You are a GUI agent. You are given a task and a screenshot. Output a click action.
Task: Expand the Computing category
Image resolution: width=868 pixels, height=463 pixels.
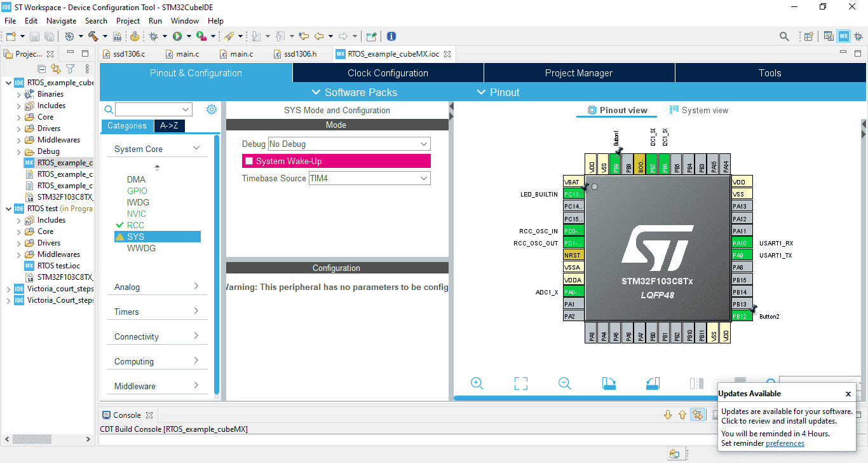tap(157, 361)
